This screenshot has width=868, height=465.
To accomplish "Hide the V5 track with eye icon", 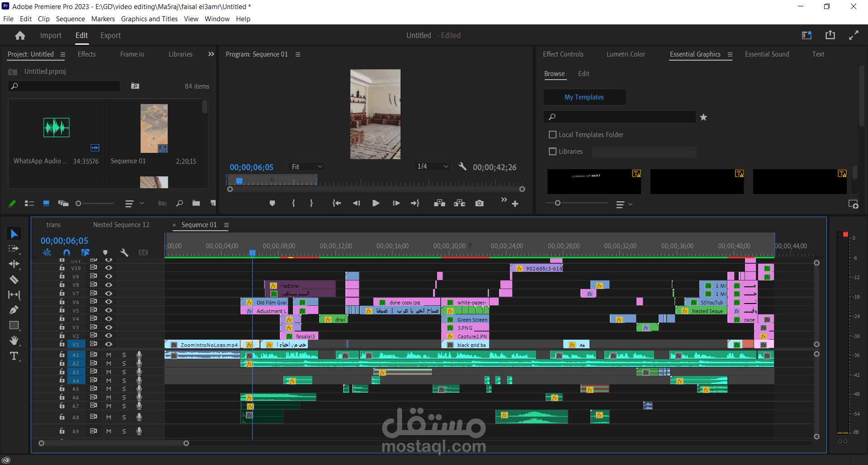I will click(108, 310).
